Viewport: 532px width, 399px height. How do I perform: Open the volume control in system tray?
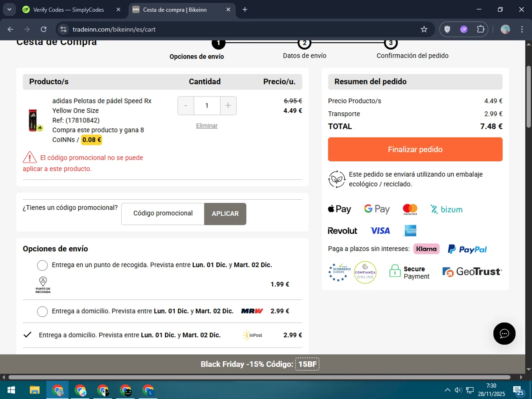(x=458, y=390)
